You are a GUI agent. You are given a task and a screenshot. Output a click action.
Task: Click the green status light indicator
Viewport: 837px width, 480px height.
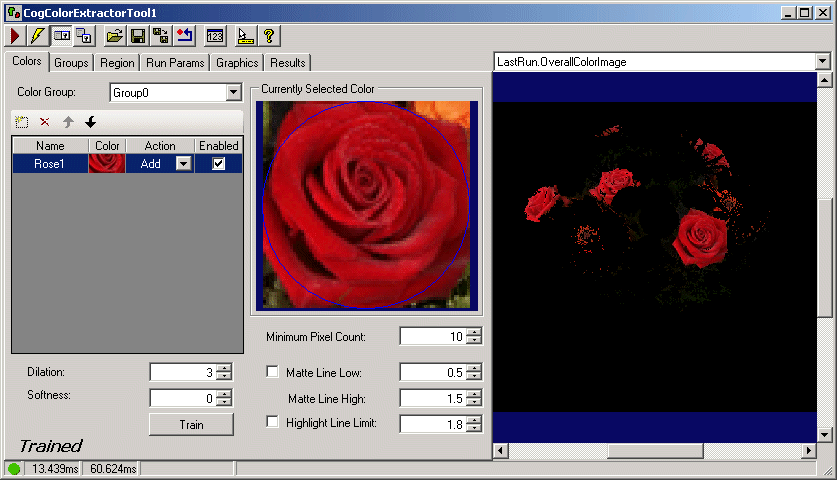point(14,469)
